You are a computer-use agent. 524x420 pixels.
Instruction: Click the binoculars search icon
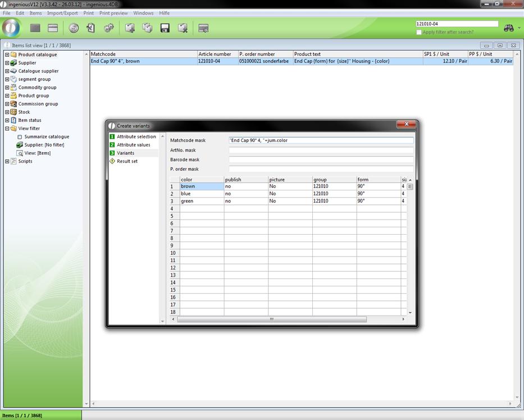tap(509, 28)
